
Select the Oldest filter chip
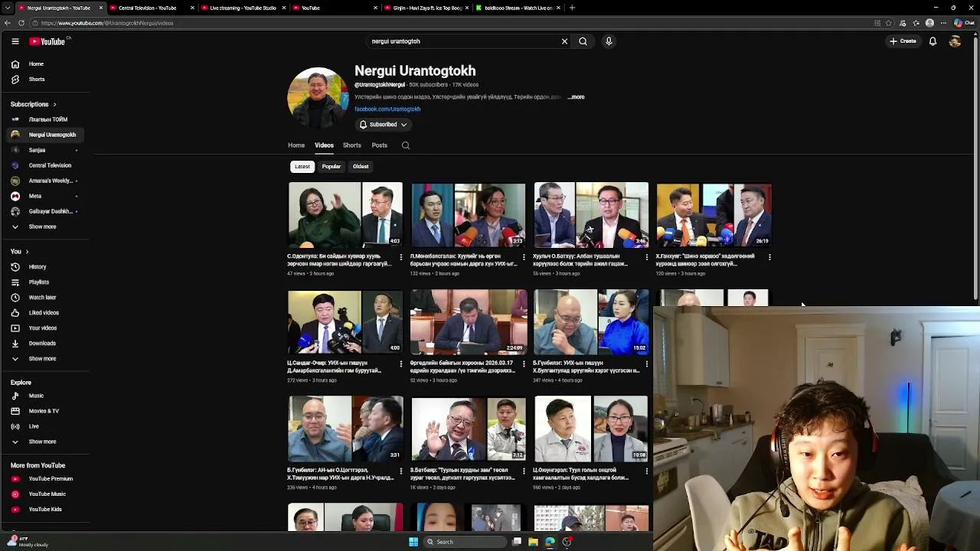[x=361, y=166]
